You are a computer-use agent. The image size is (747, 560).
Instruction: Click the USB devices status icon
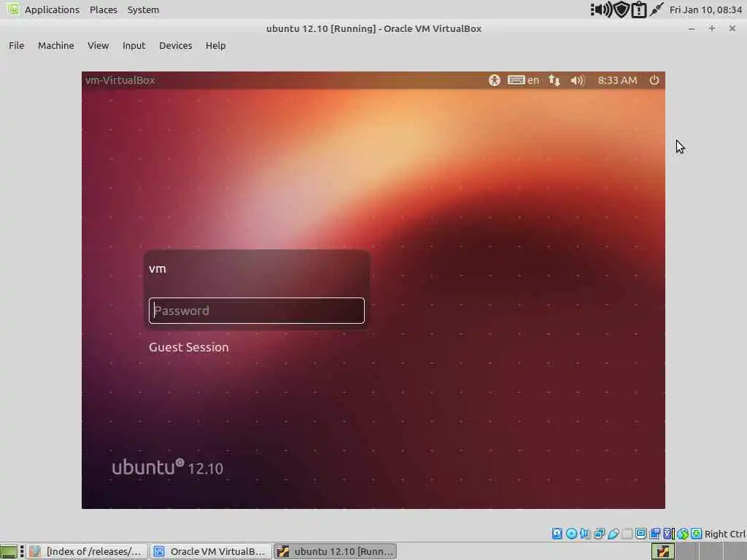tap(613, 533)
